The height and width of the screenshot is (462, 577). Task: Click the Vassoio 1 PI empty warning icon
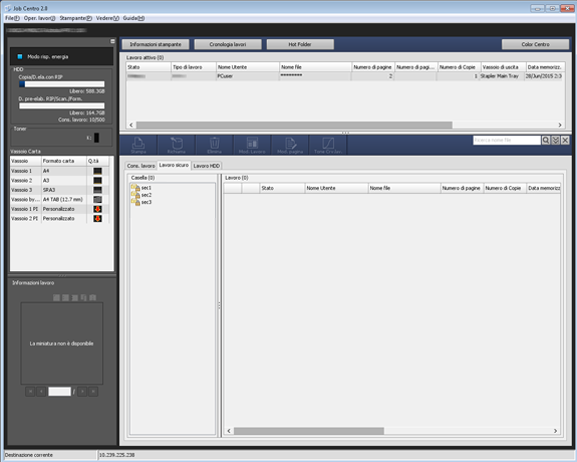click(98, 209)
